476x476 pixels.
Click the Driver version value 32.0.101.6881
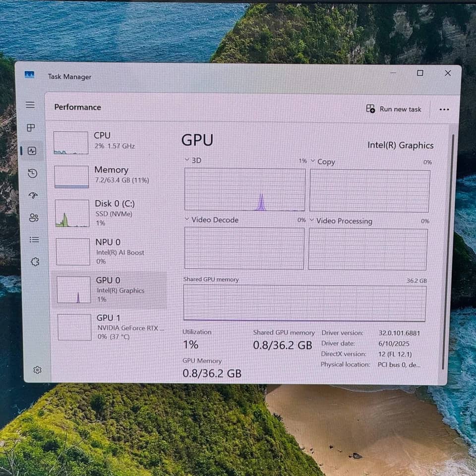(x=399, y=333)
